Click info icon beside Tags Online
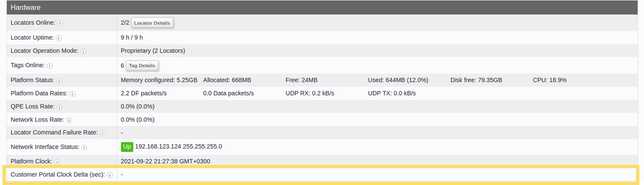The width and height of the screenshot is (644, 185). [x=50, y=66]
